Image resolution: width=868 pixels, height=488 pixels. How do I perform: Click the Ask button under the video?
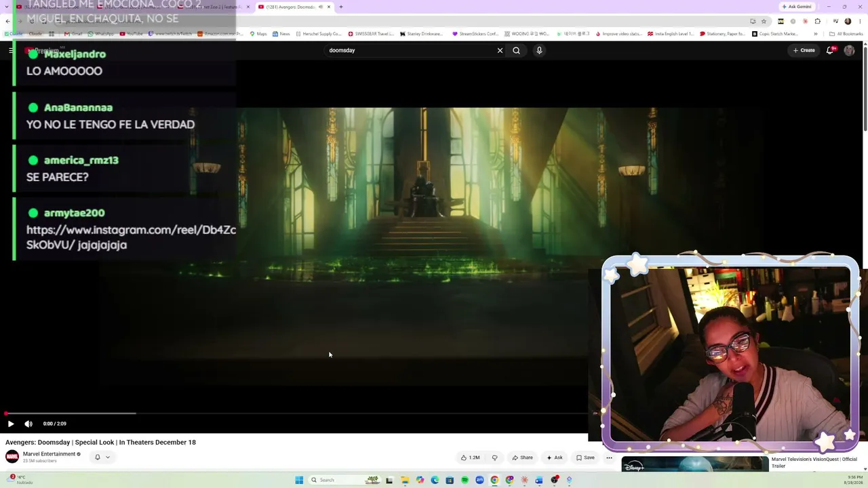coord(555,457)
